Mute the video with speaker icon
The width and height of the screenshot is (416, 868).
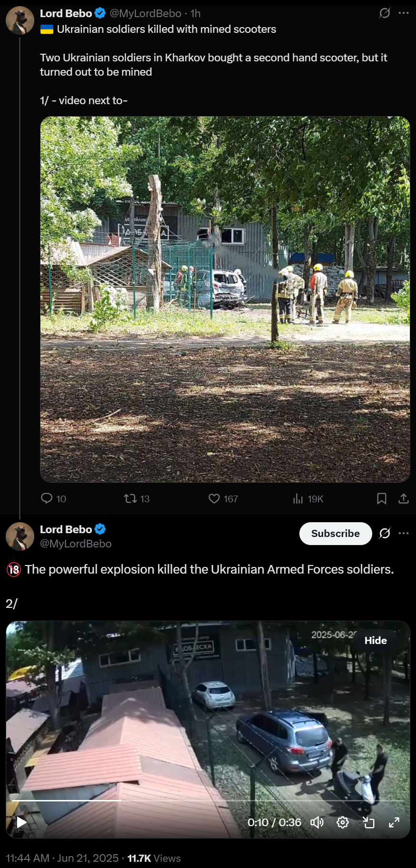(x=317, y=822)
